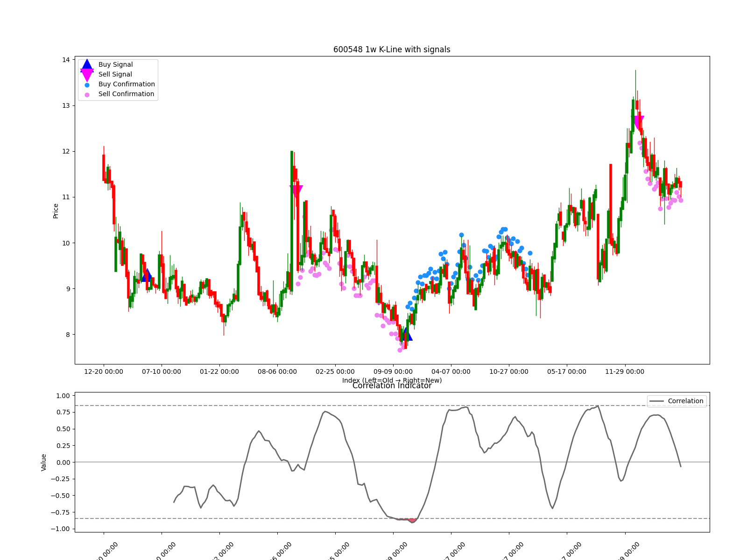The height and width of the screenshot is (560, 747).
Task: Click price axis tick '10'
Action: pyautogui.click(x=66, y=243)
